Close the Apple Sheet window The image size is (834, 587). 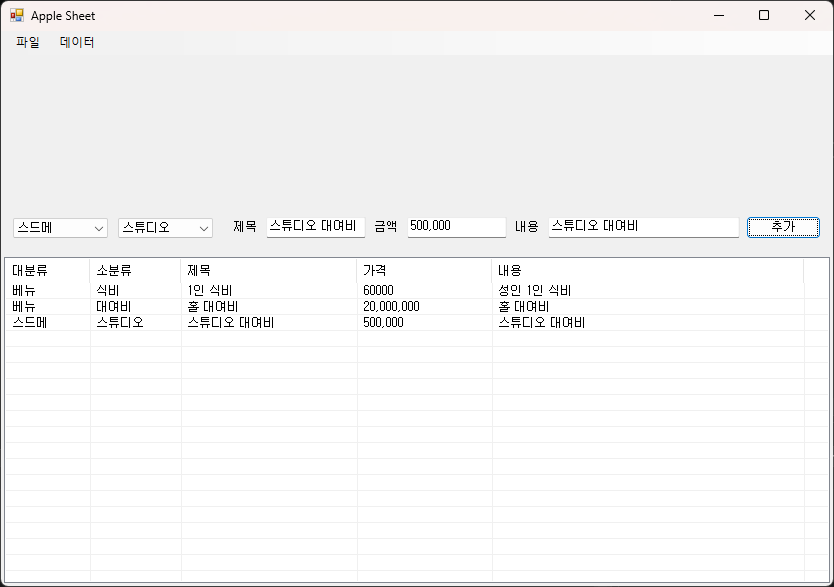pos(810,15)
